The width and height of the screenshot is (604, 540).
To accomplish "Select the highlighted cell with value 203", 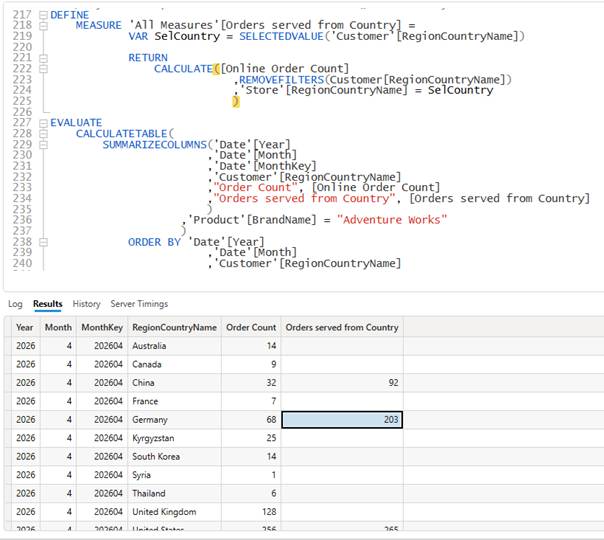I will (342, 419).
